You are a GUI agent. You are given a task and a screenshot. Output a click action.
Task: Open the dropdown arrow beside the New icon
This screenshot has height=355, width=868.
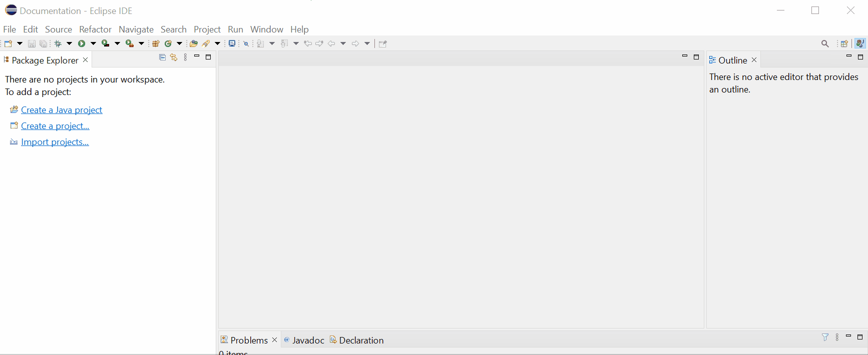[20, 43]
